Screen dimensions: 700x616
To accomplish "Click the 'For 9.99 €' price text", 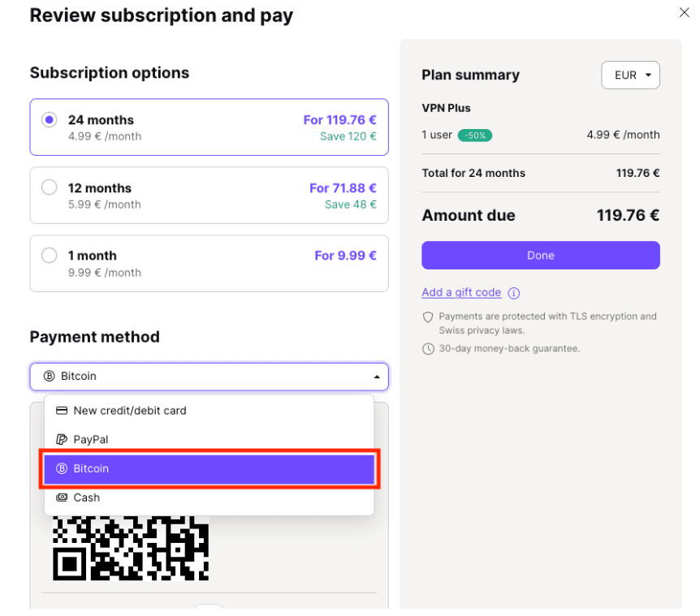I will [x=346, y=256].
